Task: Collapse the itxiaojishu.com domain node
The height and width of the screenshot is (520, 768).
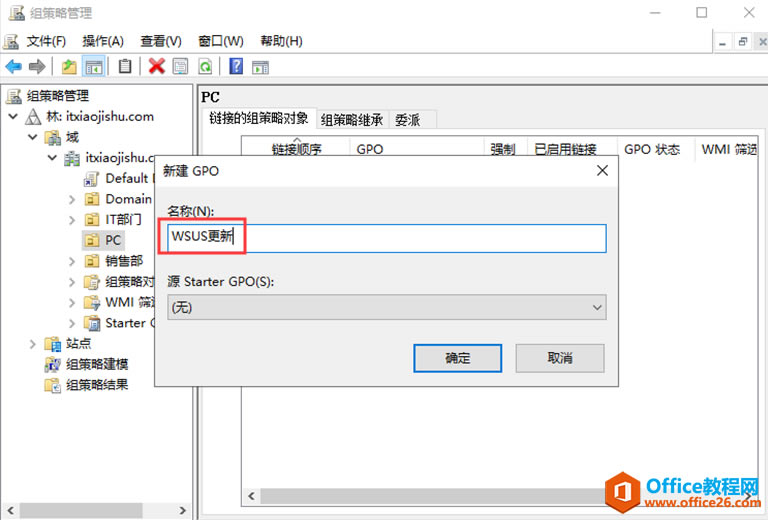Action: (52, 158)
